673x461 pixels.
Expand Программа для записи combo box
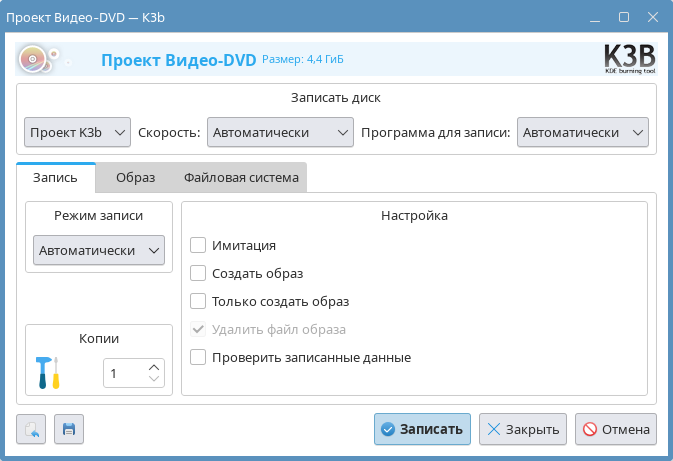583,132
